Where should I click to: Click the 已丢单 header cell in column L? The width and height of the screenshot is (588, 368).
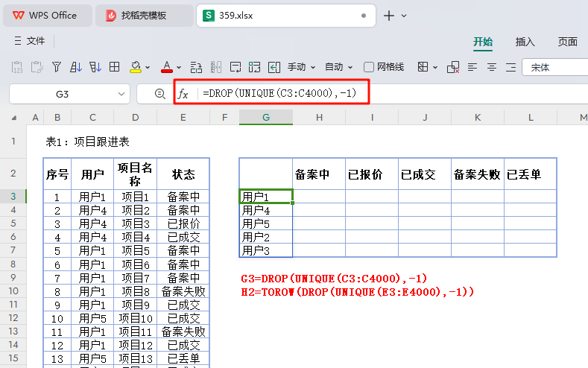[531, 174]
